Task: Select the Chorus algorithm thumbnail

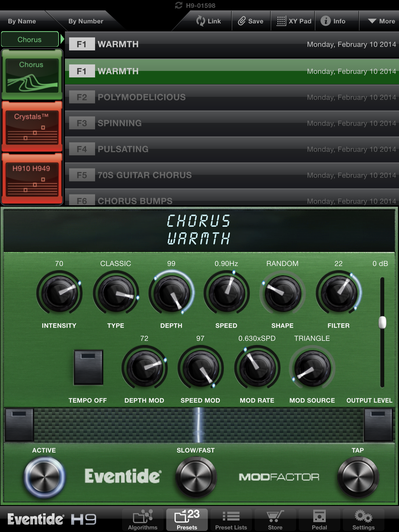Action: [32, 75]
